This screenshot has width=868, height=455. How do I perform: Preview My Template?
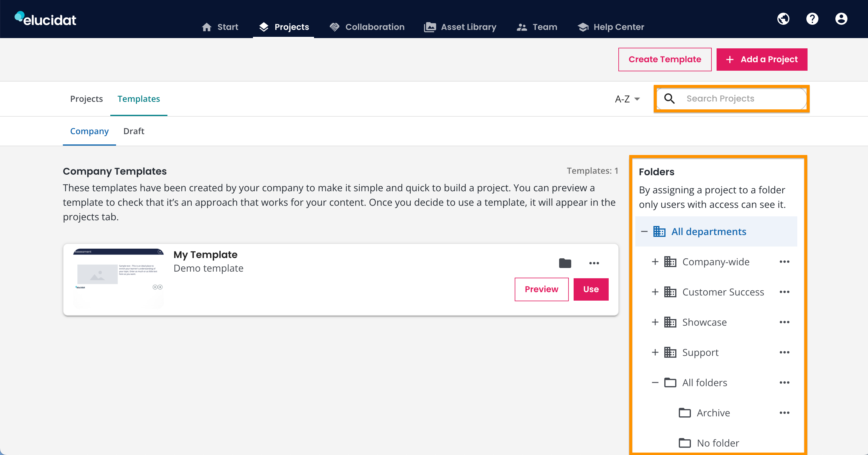pyautogui.click(x=542, y=289)
